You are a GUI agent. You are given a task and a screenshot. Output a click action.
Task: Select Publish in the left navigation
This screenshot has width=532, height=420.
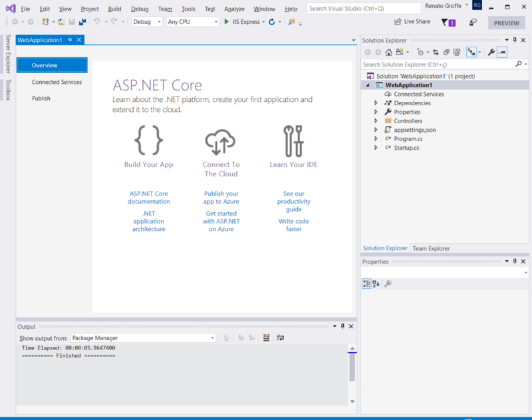point(41,99)
